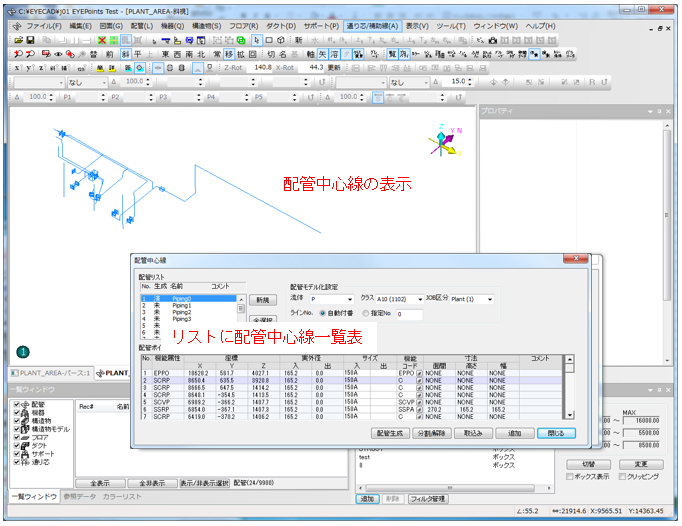Click the 回 rotate mode button
Image resolution: width=682 pixels, height=526 pixels.
(252, 54)
